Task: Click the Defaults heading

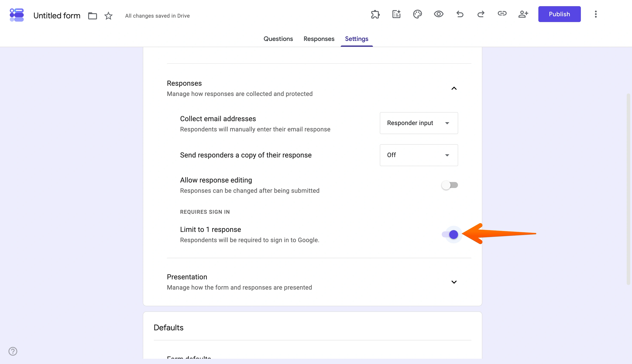Action: [168, 327]
